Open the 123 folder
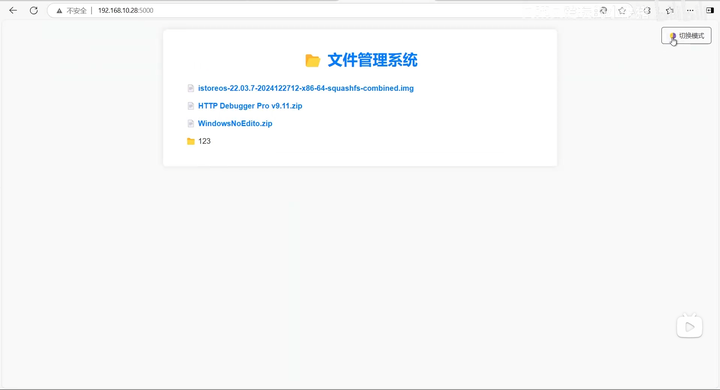The height and width of the screenshot is (390, 720). point(204,141)
